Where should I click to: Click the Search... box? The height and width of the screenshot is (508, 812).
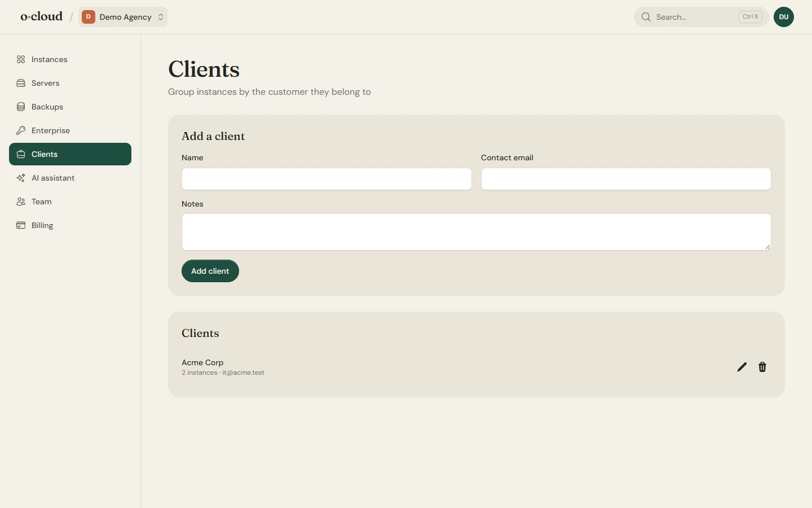pos(701,17)
